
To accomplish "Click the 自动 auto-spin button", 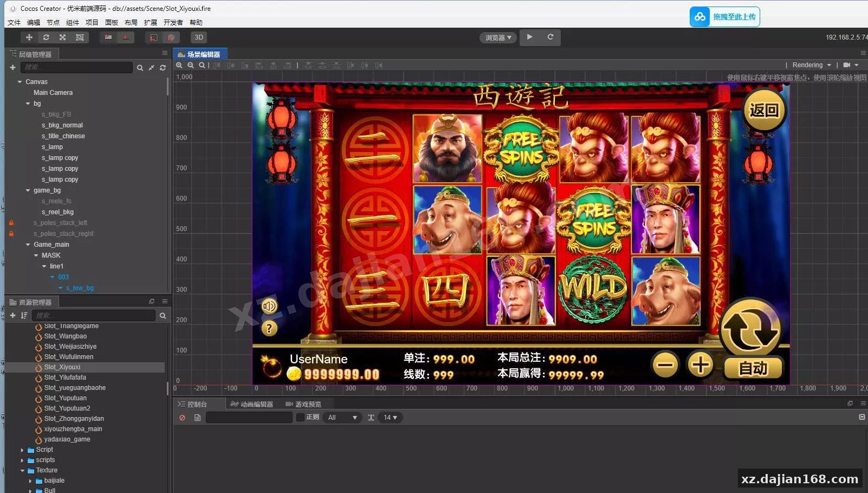I will pos(753,368).
